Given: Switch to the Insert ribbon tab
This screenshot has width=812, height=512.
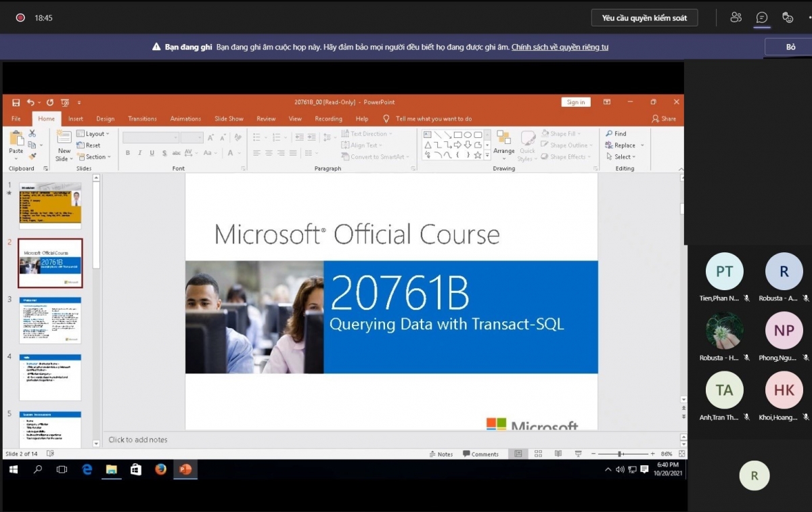Looking at the screenshot, I should [x=76, y=118].
